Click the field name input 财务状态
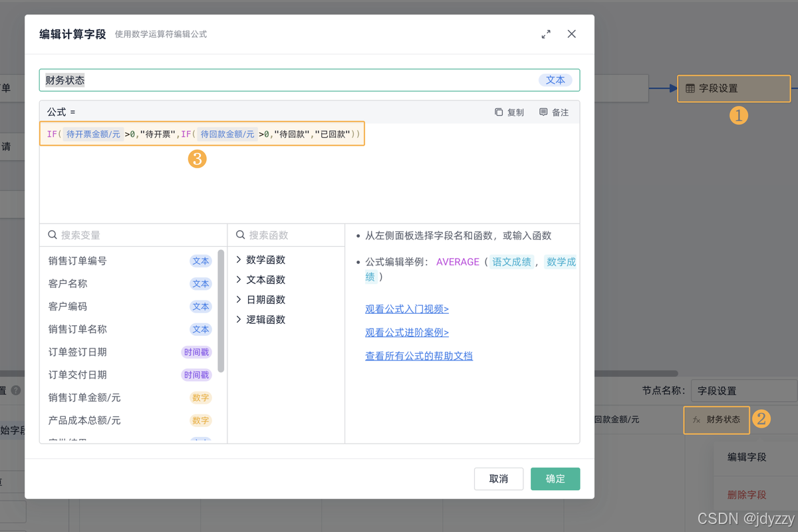This screenshot has width=798, height=532. coord(309,80)
